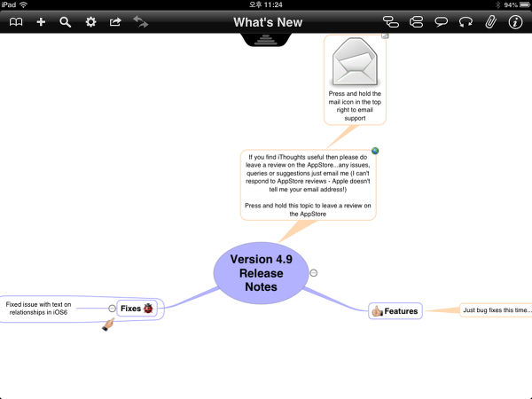Tap the ladybug icon on Fixes
532x399 pixels.
click(x=148, y=308)
